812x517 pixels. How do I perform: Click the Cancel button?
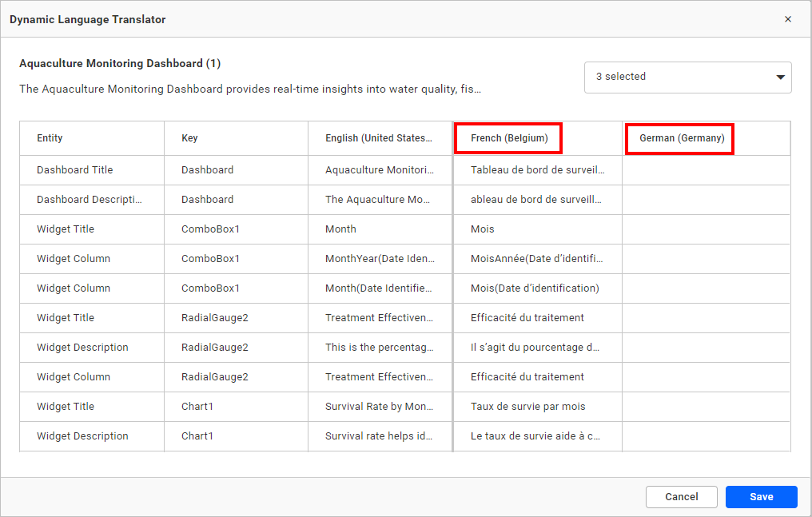tap(681, 496)
